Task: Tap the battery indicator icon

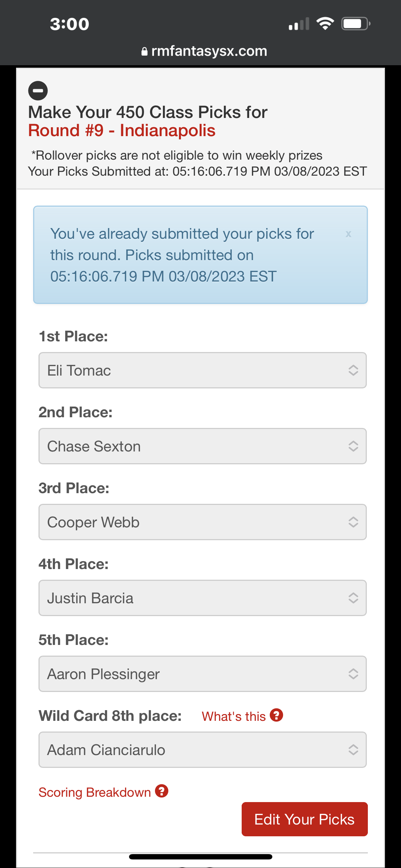Action: 355,24
